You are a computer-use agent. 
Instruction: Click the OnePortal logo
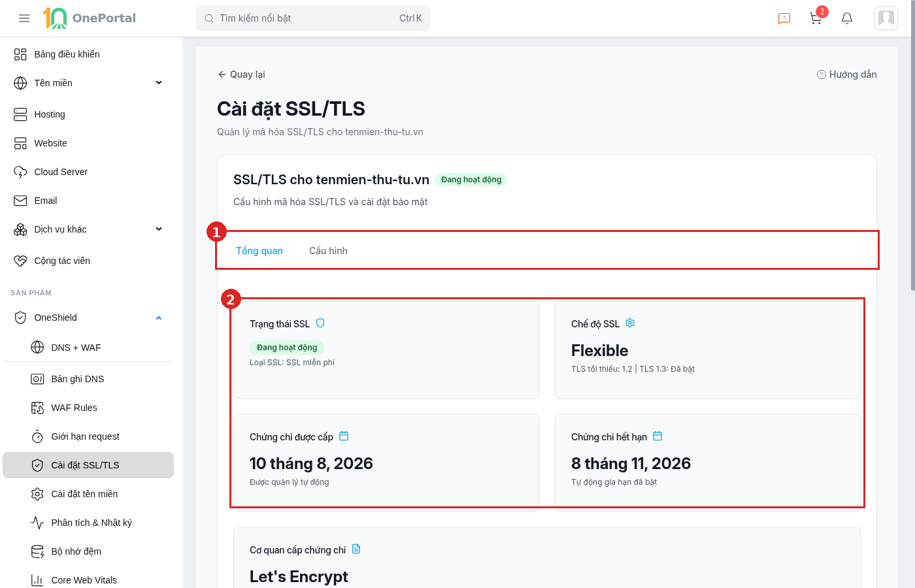[89, 18]
